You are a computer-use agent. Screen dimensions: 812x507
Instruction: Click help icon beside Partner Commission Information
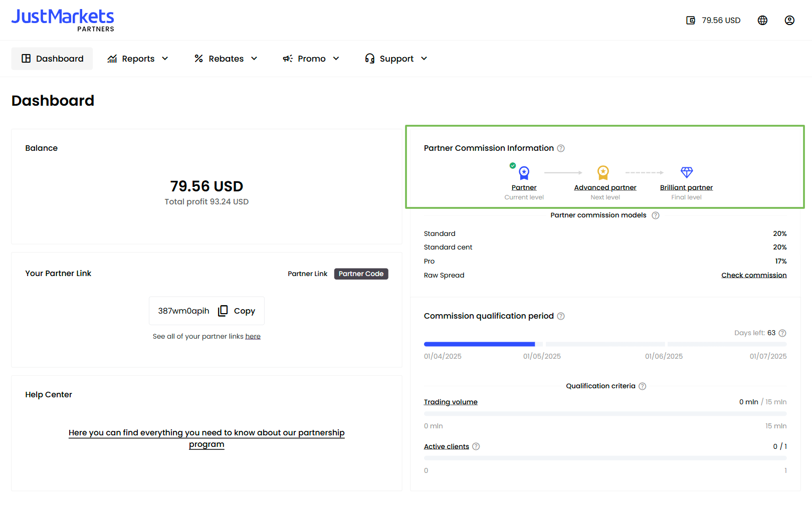561,148
